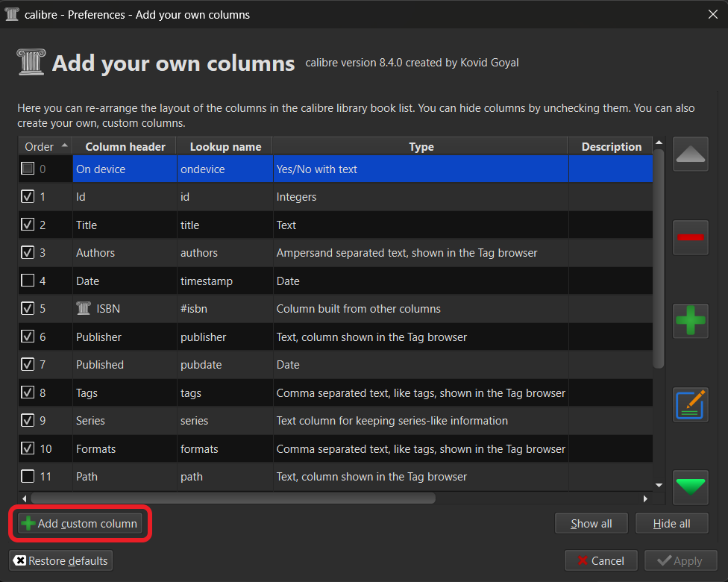Click the move column up arrow icon

tap(691, 154)
